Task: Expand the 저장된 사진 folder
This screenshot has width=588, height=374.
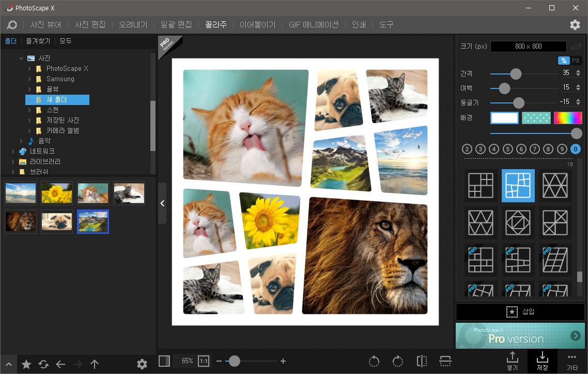Action: coord(29,121)
